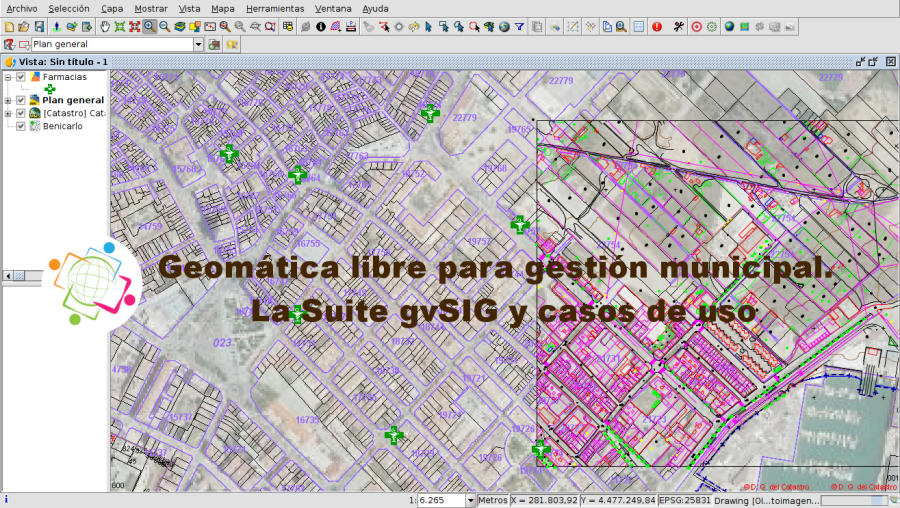Image resolution: width=900 pixels, height=508 pixels.
Task: Open the attribute Filter funnel tool
Action: click(520, 27)
